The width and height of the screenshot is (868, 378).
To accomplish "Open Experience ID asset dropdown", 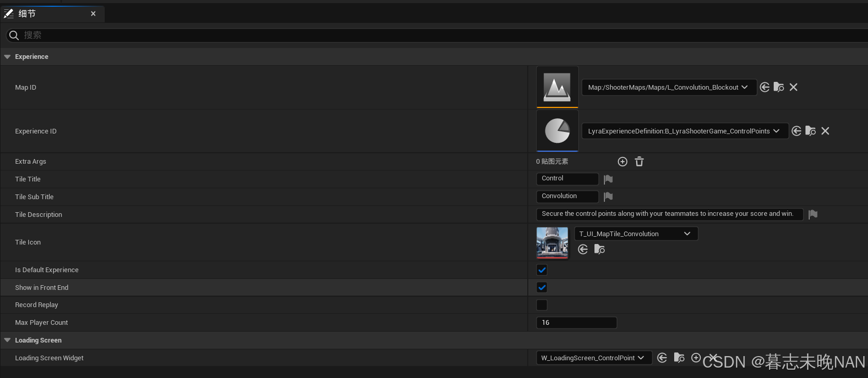I will (x=685, y=131).
